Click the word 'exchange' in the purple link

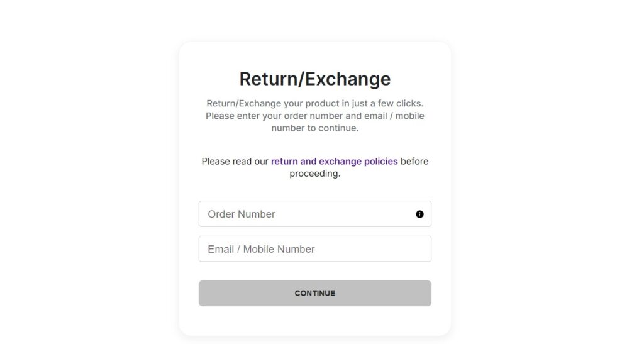click(340, 162)
